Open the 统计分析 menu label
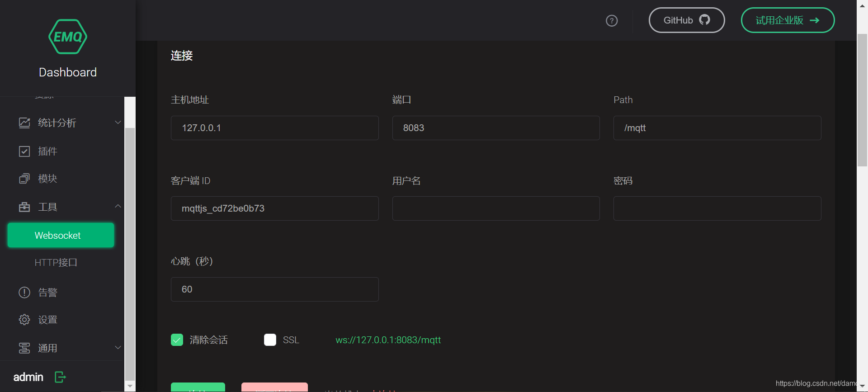 57,123
